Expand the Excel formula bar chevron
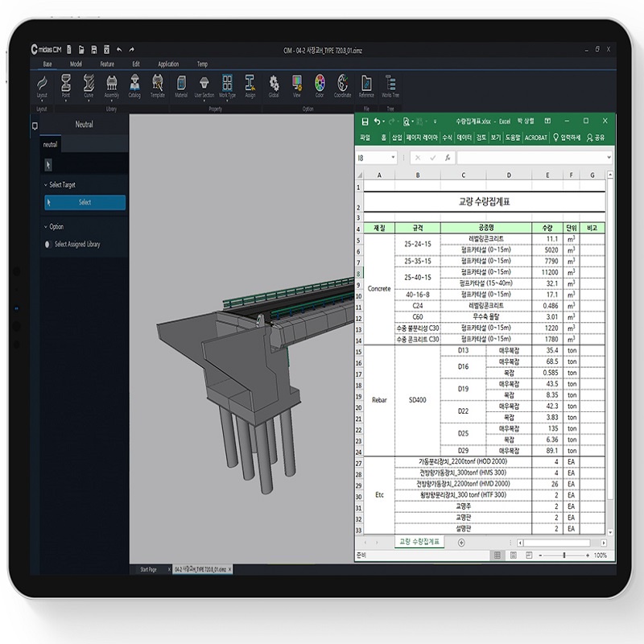This screenshot has height=644, width=644. point(609,157)
